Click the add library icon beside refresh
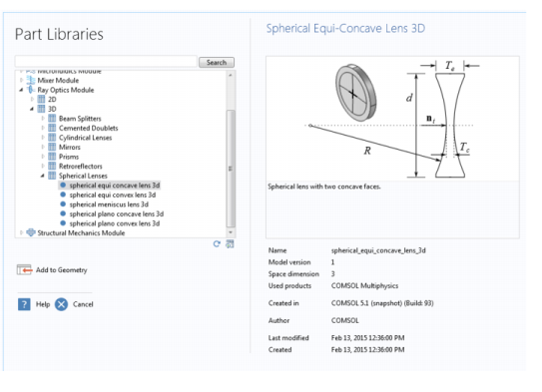 coord(230,243)
